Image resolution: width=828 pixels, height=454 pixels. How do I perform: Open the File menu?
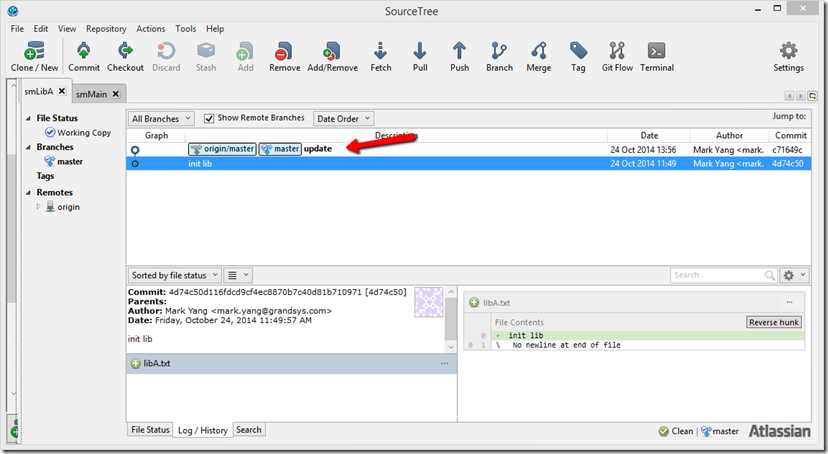click(17, 29)
